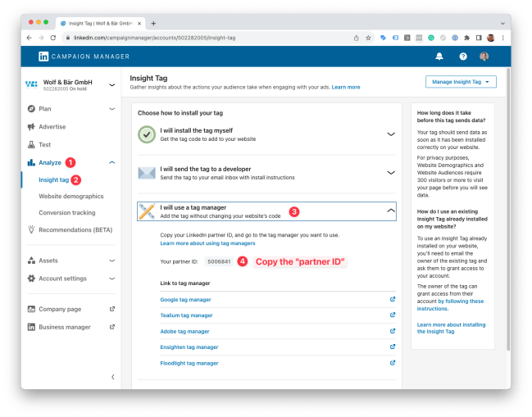Click the Analyze bar chart icon
Screen dimensions: 532x417
point(31,163)
